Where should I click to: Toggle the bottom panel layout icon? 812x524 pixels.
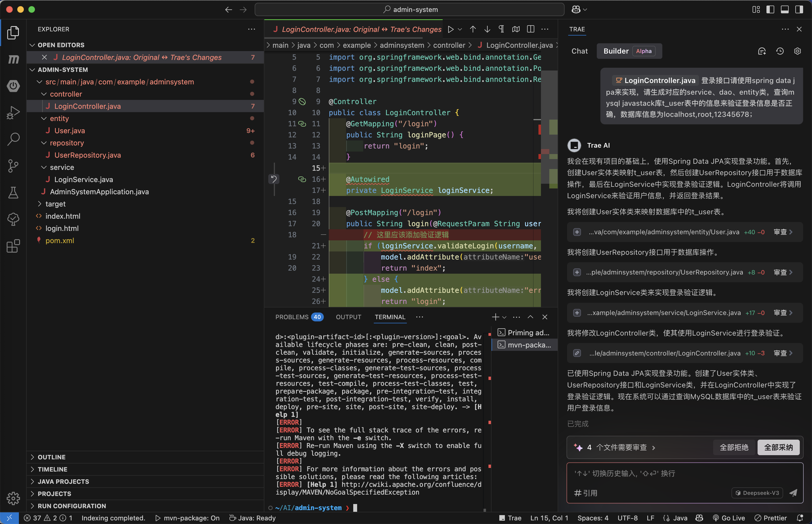785,9
